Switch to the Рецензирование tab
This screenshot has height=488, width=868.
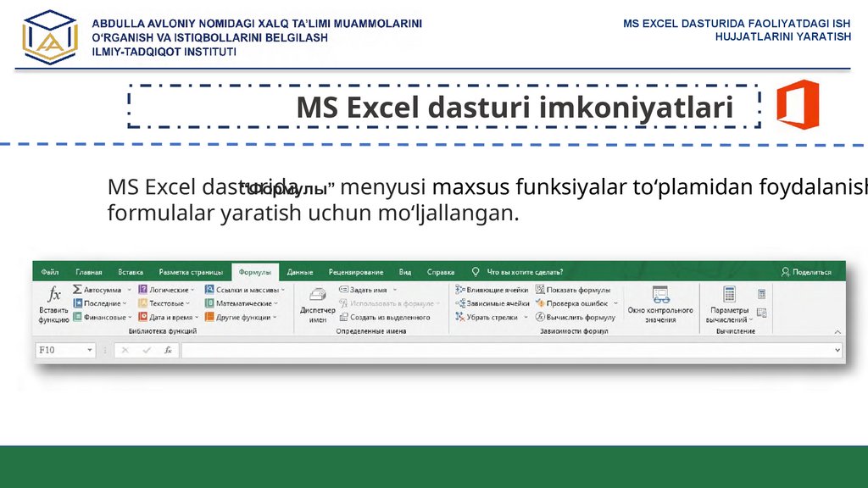pos(356,272)
